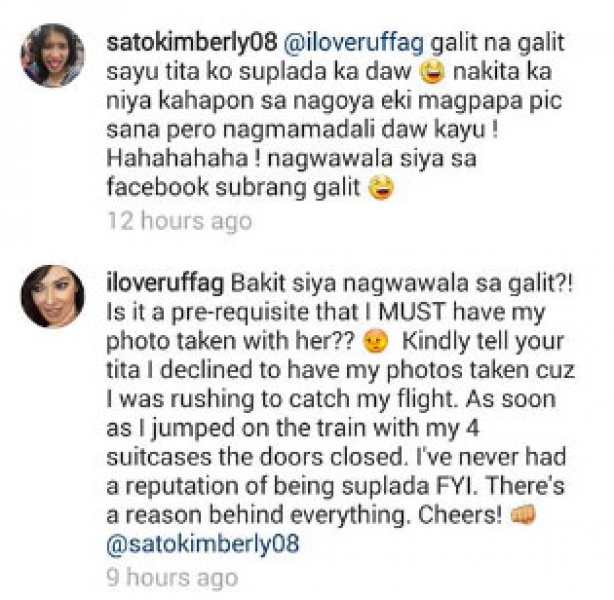Click the capitalized word 'MUST' in reply
This screenshot has height=600, width=614.
click(412, 312)
